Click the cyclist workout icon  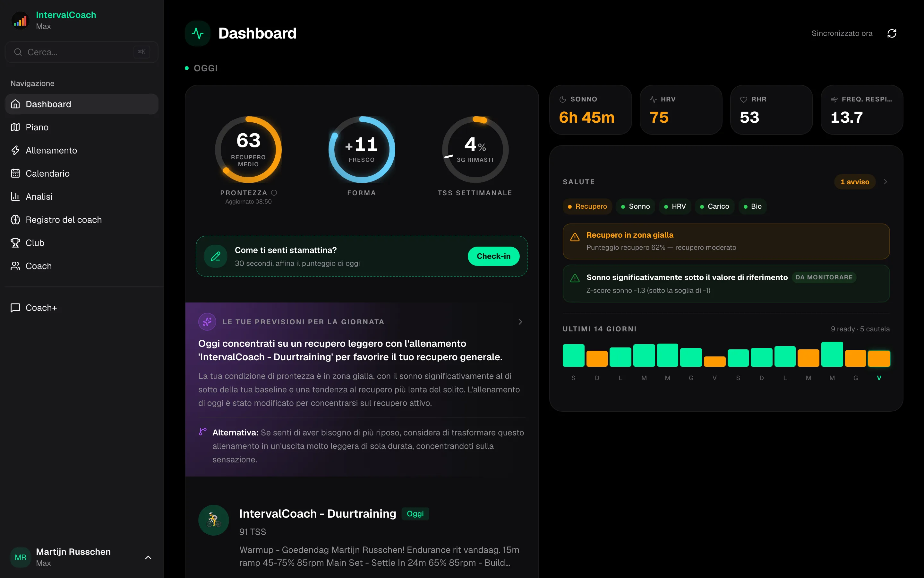point(213,520)
